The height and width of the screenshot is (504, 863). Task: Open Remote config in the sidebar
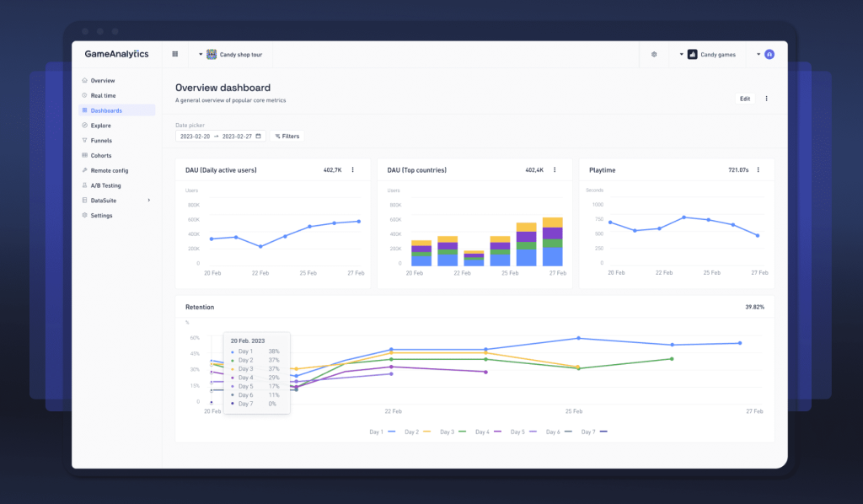[109, 170]
